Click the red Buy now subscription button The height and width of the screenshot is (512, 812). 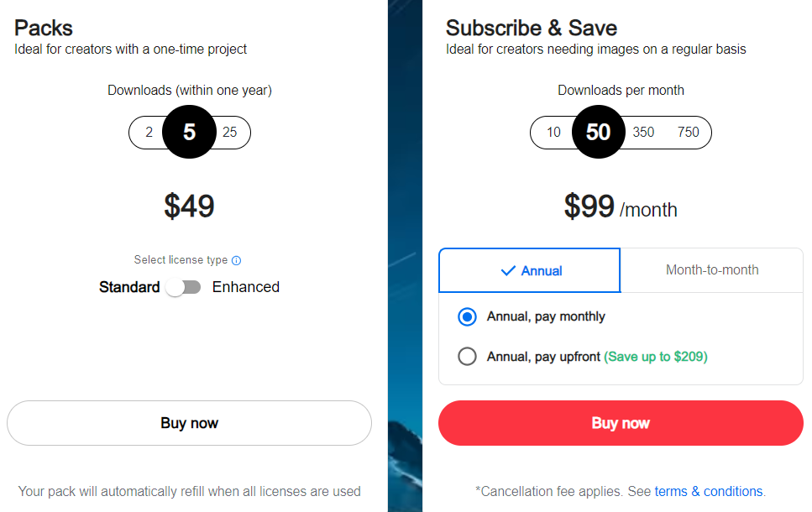point(621,423)
